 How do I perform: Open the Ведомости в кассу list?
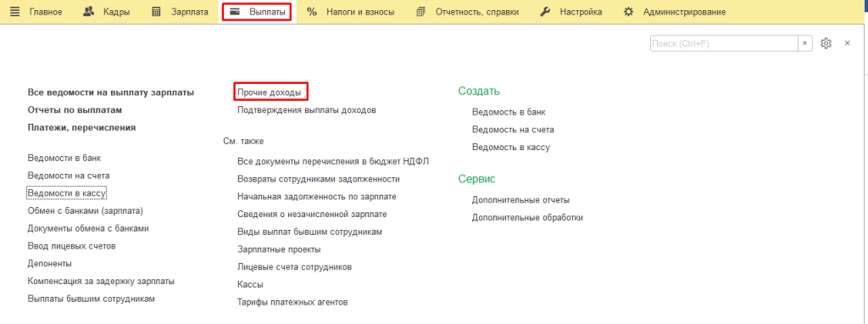tap(66, 193)
